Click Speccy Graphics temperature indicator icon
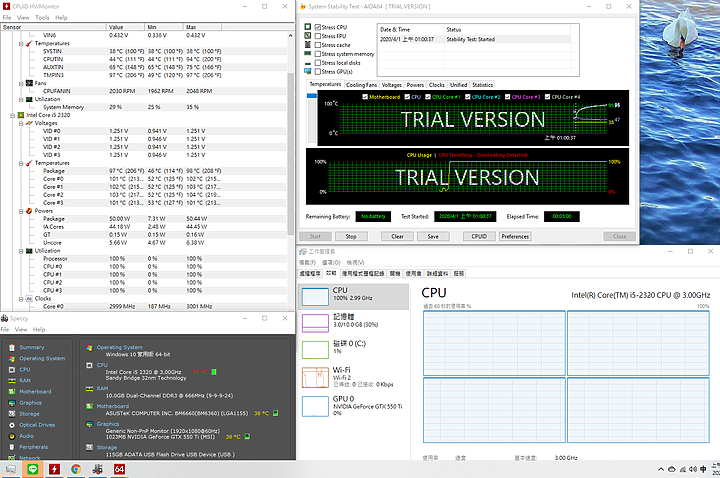720x478 pixels. point(247,437)
